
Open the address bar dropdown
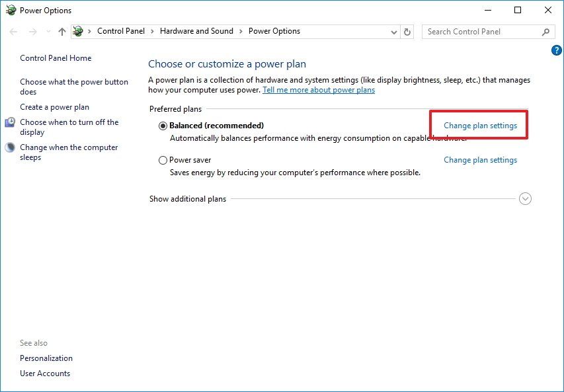(x=393, y=31)
